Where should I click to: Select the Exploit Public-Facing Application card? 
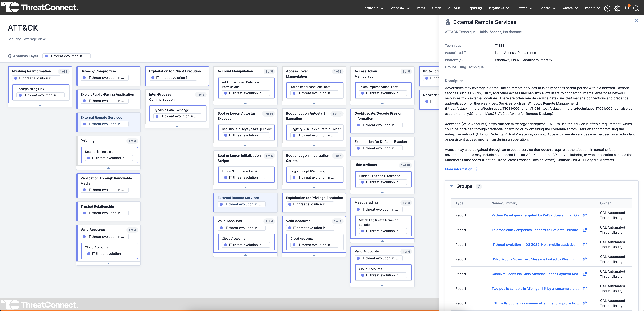108,99
